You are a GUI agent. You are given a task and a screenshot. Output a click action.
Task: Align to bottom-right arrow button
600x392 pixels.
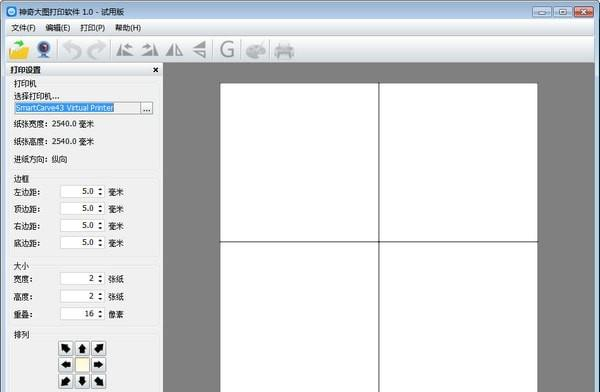(x=99, y=381)
